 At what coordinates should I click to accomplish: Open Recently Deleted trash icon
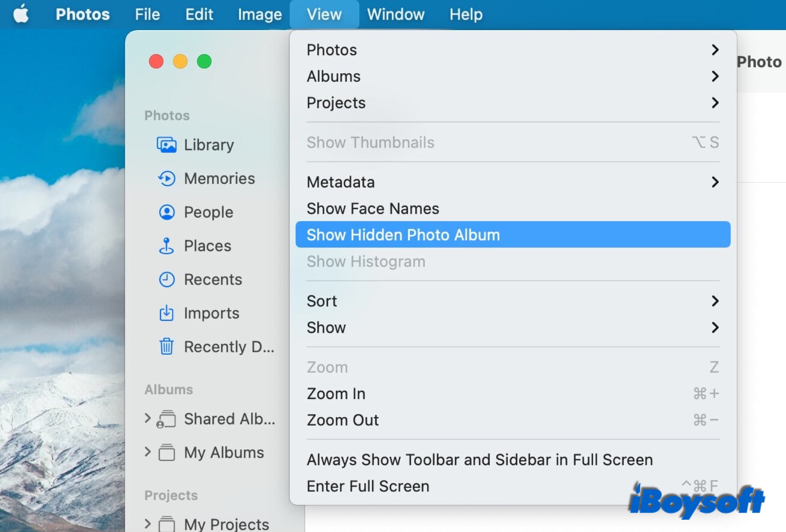[167, 347]
